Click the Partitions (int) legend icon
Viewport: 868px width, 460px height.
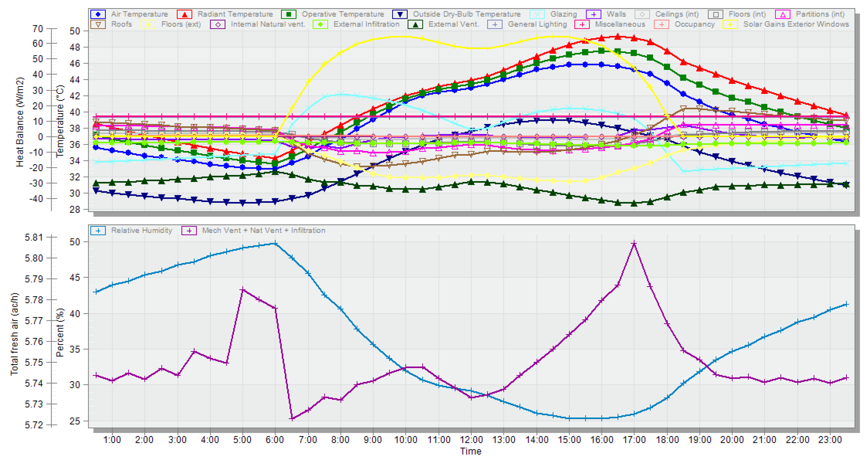tap(783, 14)
